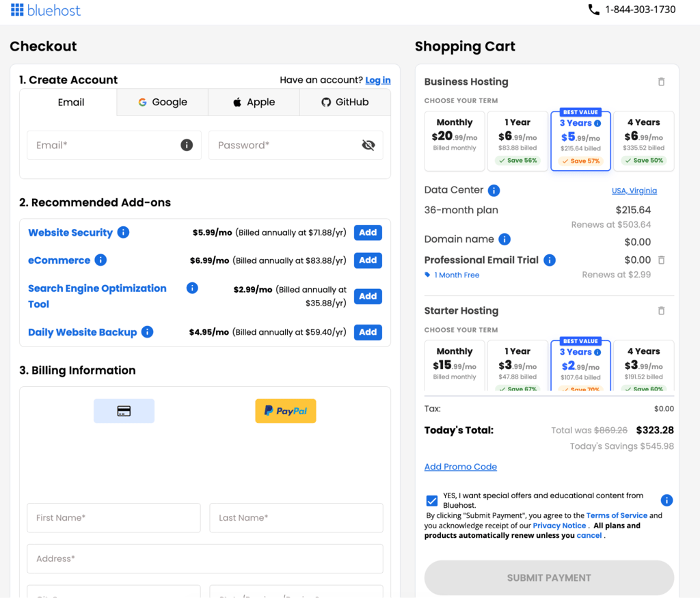Delete Starter Hosting with trash icon
700x598 pixels.
[x=661, y=310]
